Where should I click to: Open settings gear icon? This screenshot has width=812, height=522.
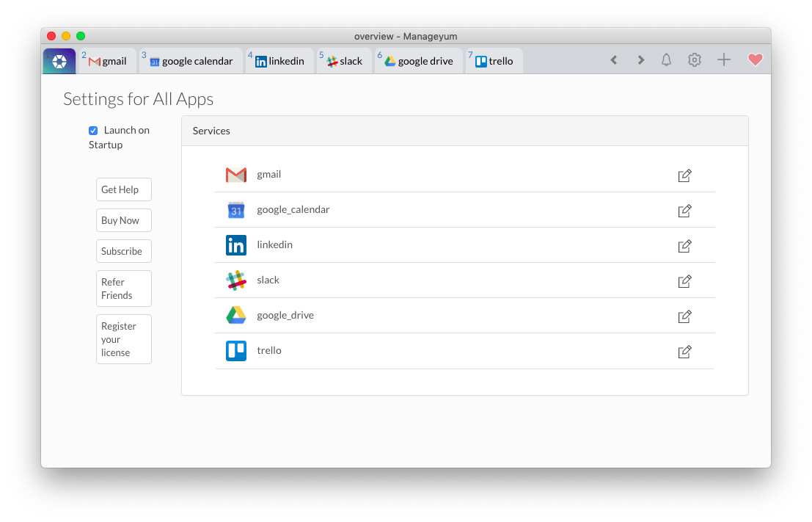click(695, 60)
